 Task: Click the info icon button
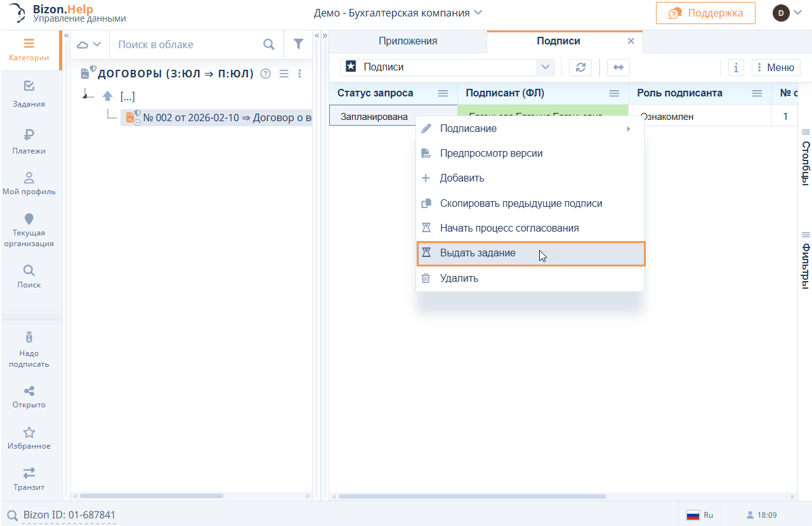(x=735, y=67)
